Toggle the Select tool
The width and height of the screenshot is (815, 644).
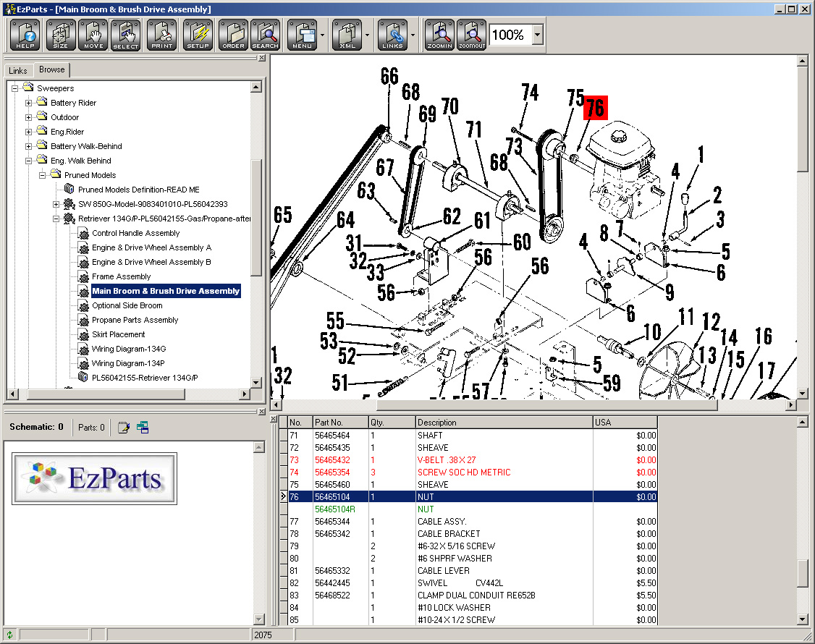pyautogui.click(x=126, y=35)
